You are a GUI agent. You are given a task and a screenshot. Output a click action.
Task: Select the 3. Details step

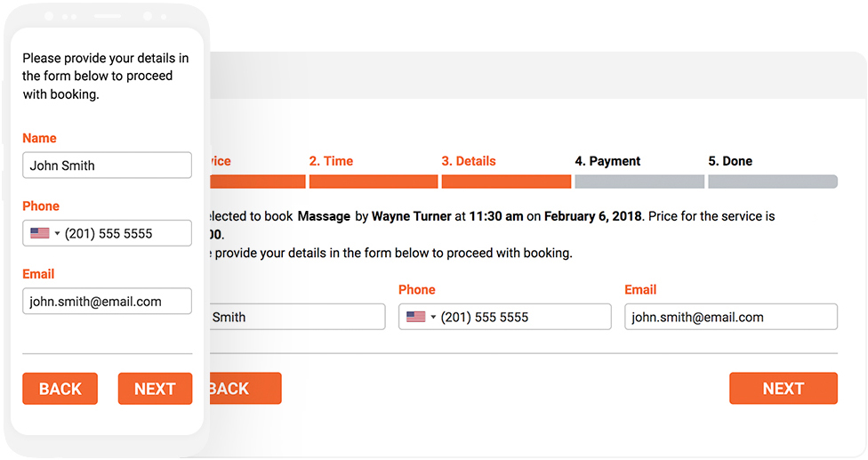(x=469, y=161)
